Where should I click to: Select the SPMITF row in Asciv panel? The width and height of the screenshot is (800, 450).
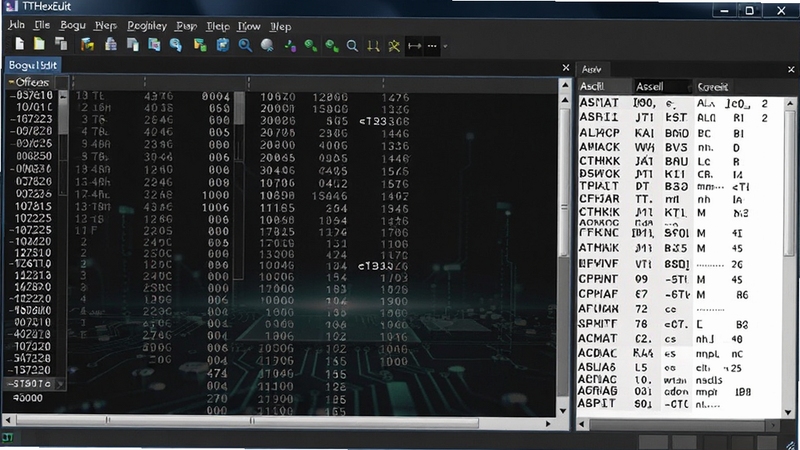(680, 324)
